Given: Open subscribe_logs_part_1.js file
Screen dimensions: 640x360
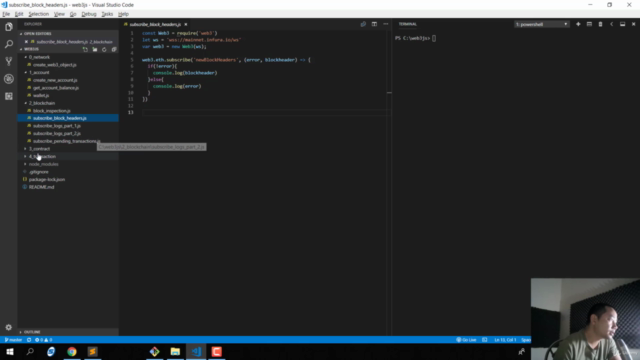Looking at the screenshot, I should point(57,126).
